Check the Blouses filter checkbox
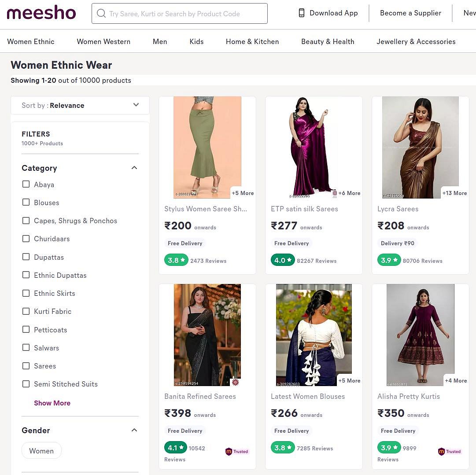Screen dimensions: 476x475 click(26, 202)
